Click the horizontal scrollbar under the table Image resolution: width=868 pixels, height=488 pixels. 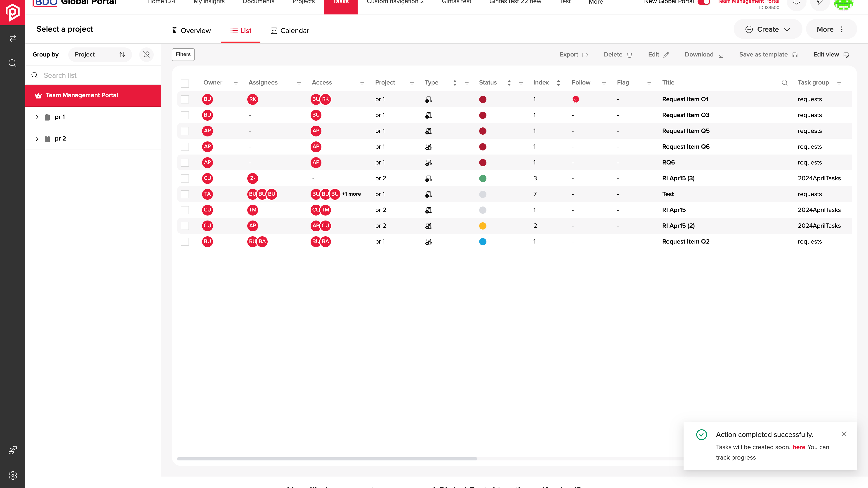[x=327, y=459]
